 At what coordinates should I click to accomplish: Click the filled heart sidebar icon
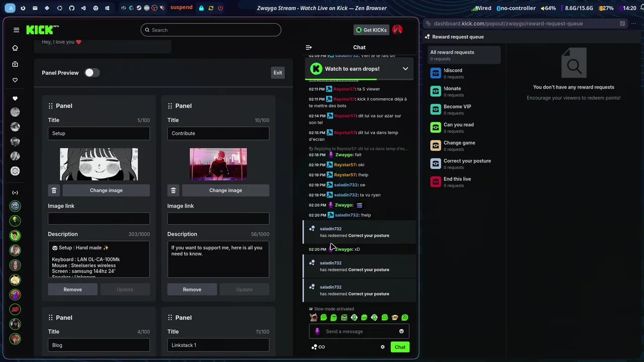[15, 99]
